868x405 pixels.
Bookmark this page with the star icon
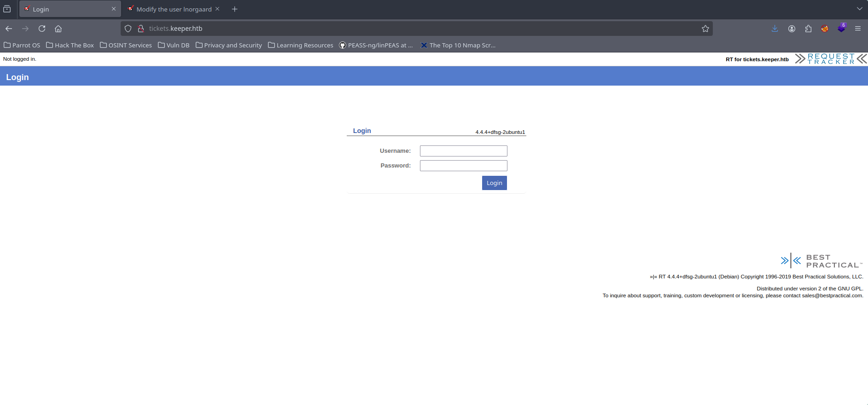[705, 29]
